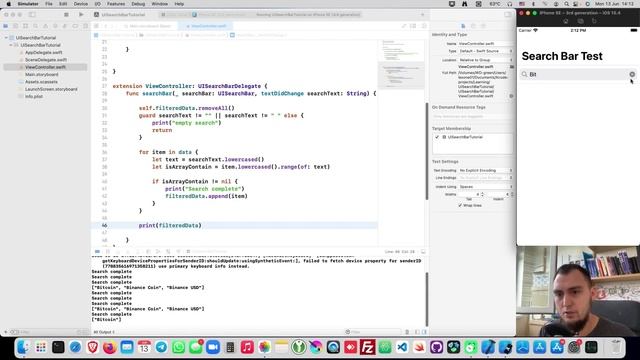The width and height of the screenshot is (640, 360).
Task: Open Music app from the Dock
Action: tap(247, 347)
